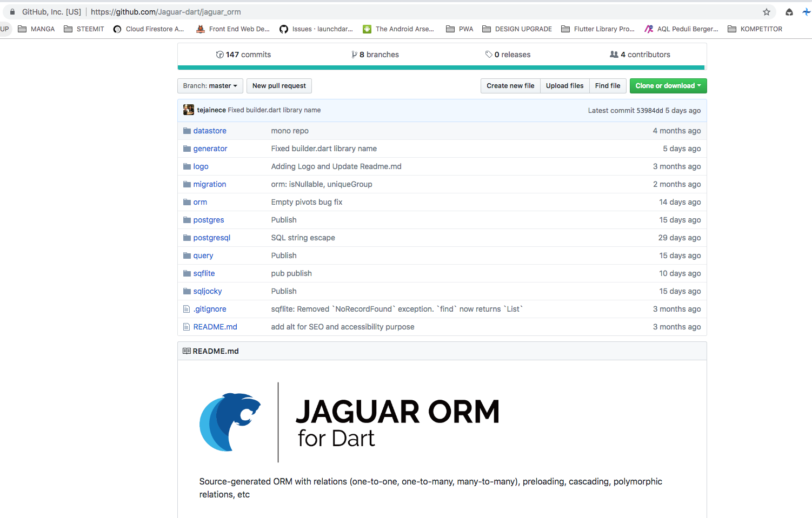Viewport: 812px width, 518px height.
Task: Open the MANGA bookmarks folder
Action: click(x=36, y=29)
